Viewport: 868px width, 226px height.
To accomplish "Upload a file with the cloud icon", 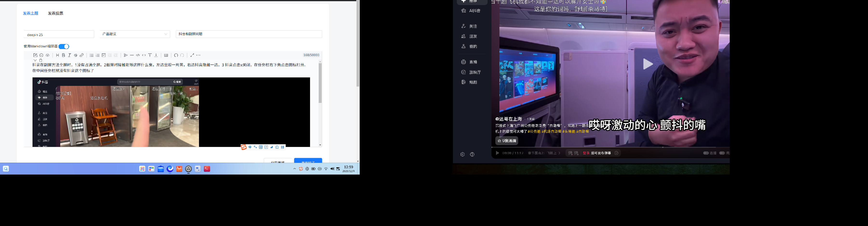I will click(47, 55).
